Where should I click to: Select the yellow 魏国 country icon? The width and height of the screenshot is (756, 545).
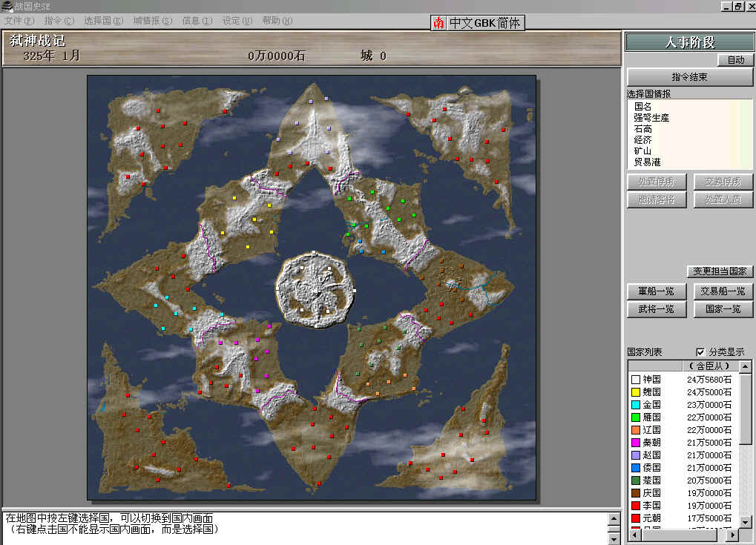coord(635,392)
